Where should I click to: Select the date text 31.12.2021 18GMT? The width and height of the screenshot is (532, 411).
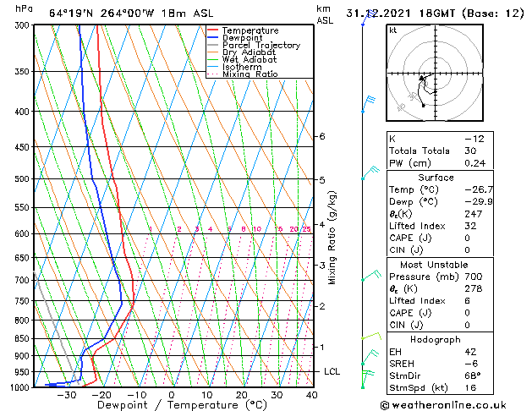point(400,14)
